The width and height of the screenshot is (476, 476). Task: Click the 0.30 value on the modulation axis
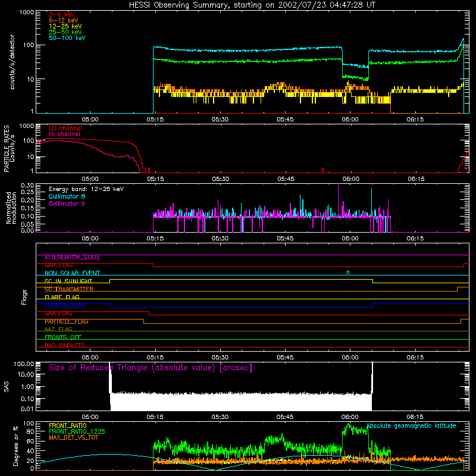point(27,185)
